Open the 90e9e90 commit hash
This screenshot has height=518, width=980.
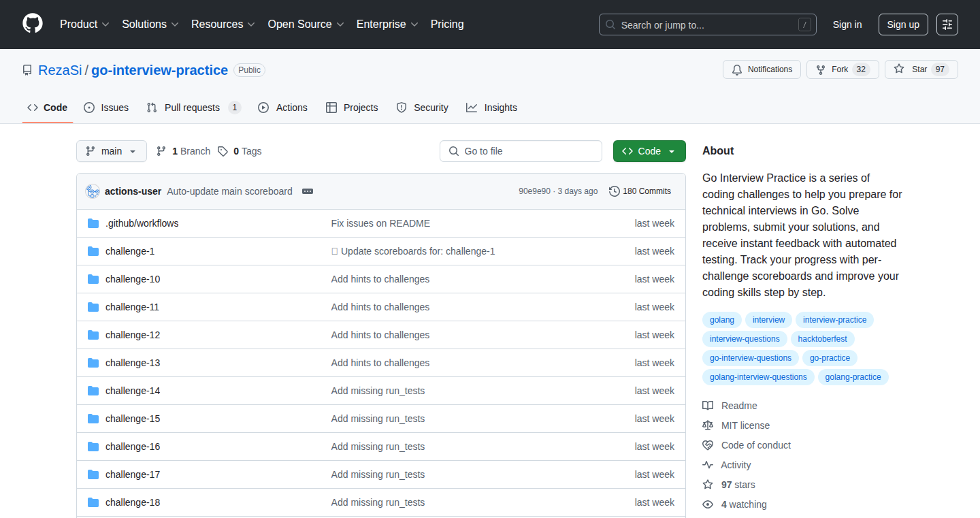coord(534,191)
